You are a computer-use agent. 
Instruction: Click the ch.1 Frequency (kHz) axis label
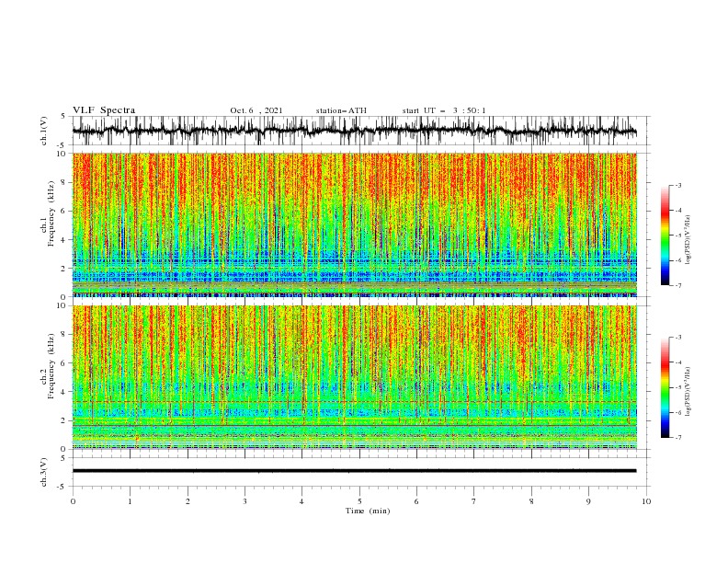pyautogui.click(x=48, y=212)
